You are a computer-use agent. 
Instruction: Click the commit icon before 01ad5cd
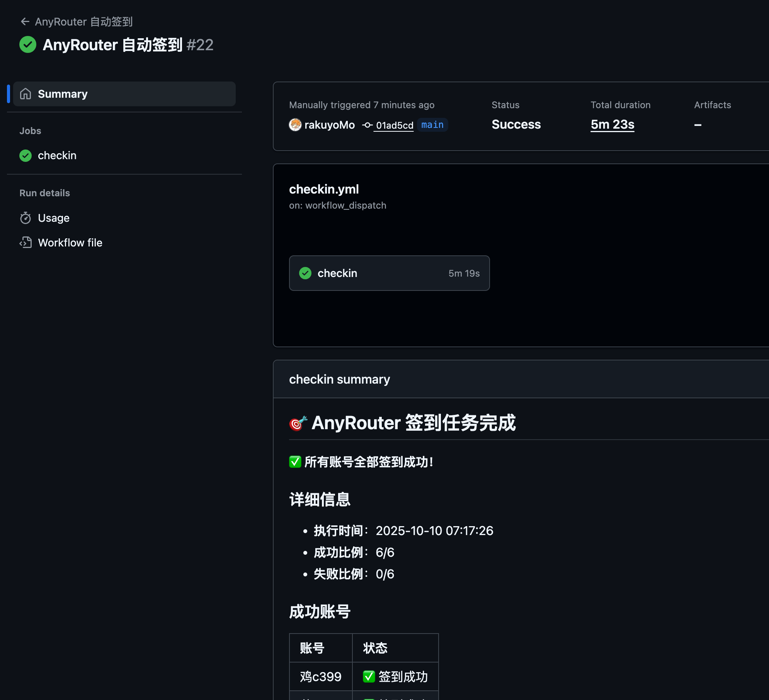(x=367, y=125)
